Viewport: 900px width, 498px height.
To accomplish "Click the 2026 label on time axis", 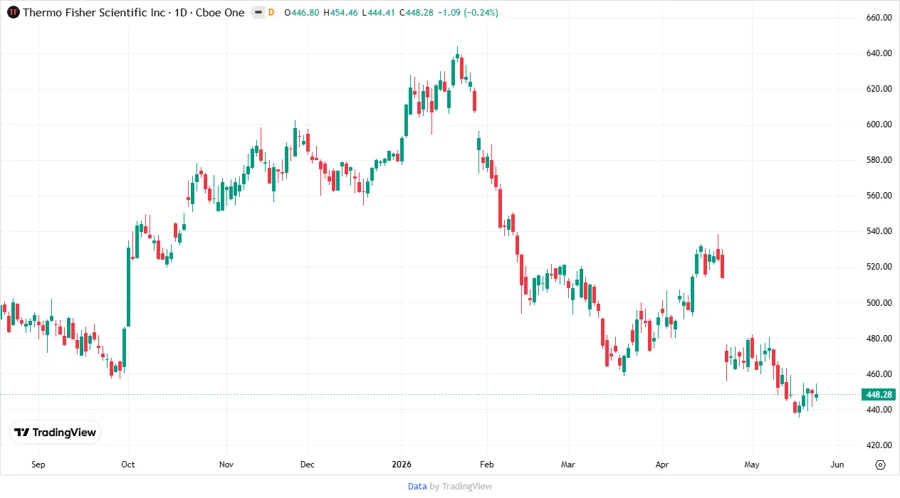I will [402, 464].
